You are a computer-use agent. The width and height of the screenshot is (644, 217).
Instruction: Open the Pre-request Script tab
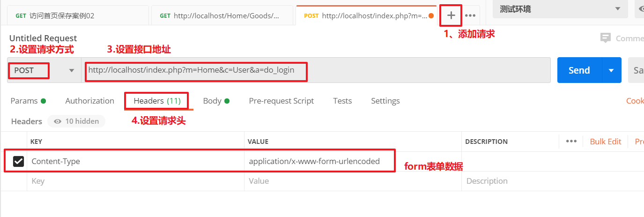281,101
